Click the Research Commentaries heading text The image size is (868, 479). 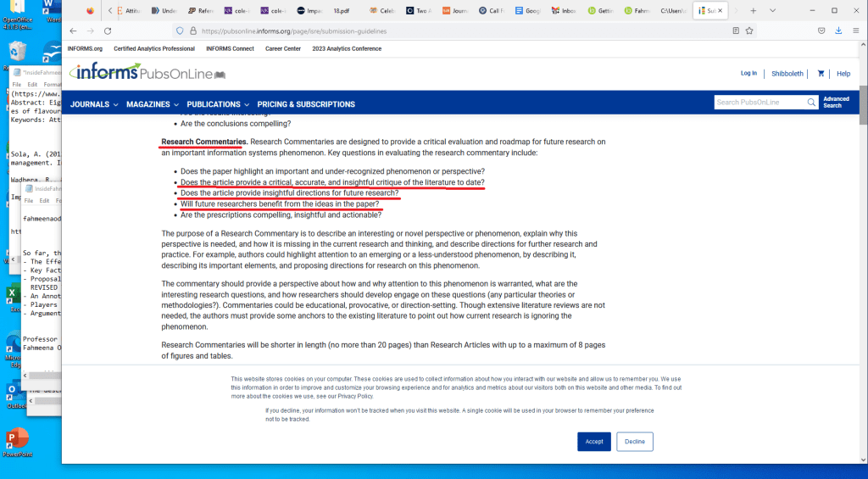204,142
